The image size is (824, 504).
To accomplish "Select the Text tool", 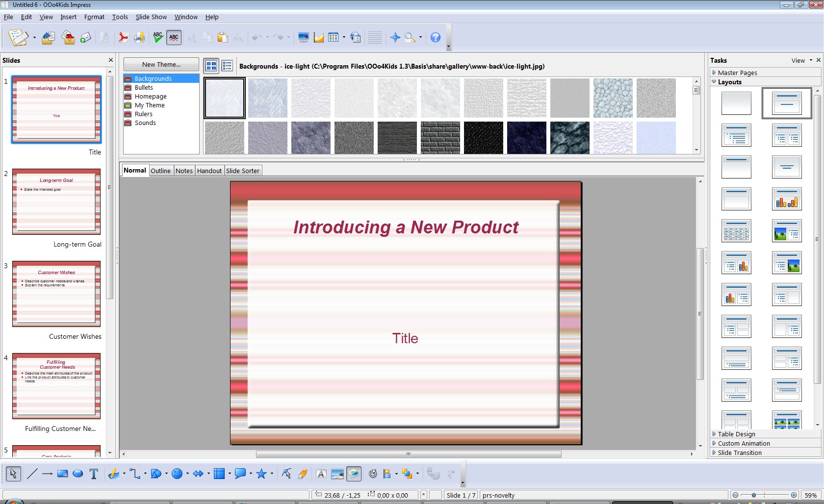I will pyautogui.click(x=94, y=474).
